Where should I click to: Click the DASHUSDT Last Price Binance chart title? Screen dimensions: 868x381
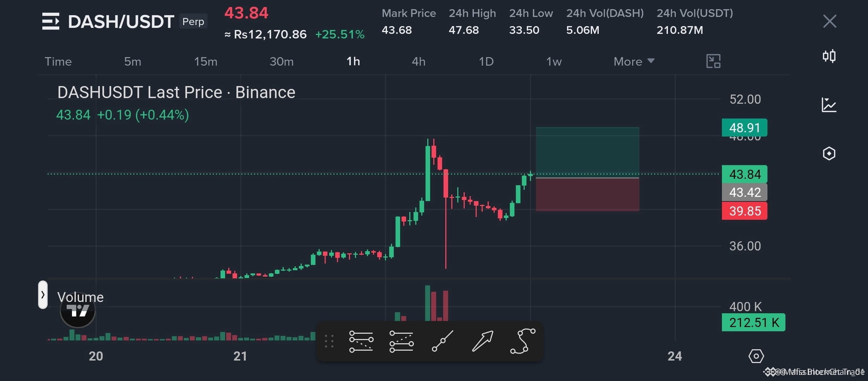176,92
